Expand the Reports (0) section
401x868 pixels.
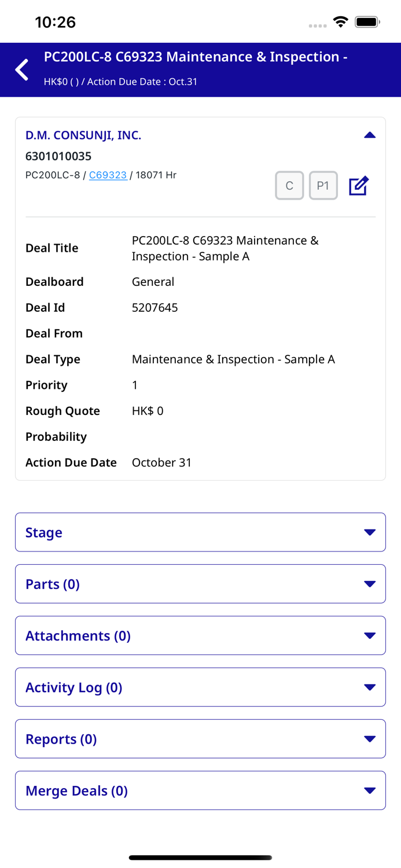point(370,738)
